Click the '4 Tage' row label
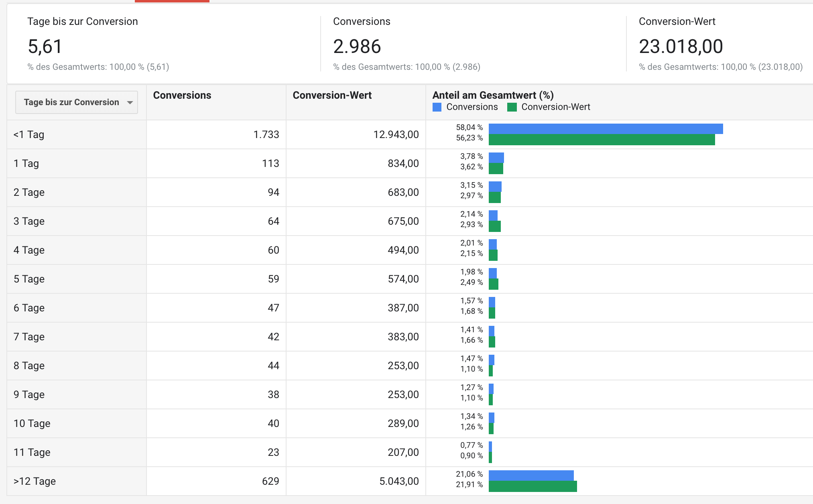This screenshot has width=813, height=504. (x=29, y=250)
